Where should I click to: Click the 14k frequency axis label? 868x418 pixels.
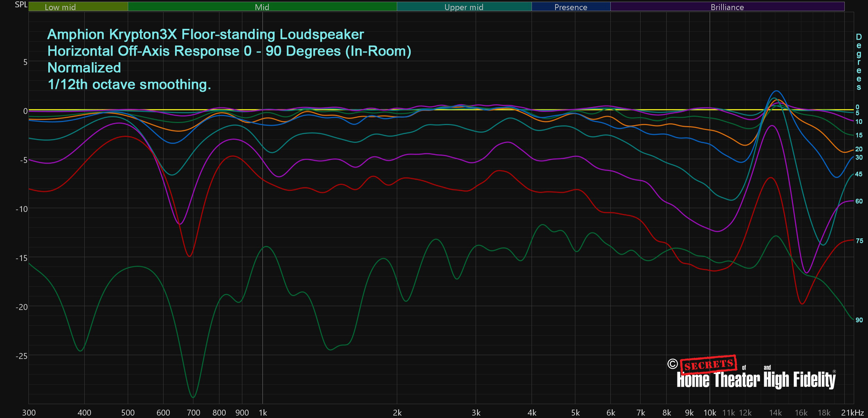pyautogui.click(x=775, y=413)
